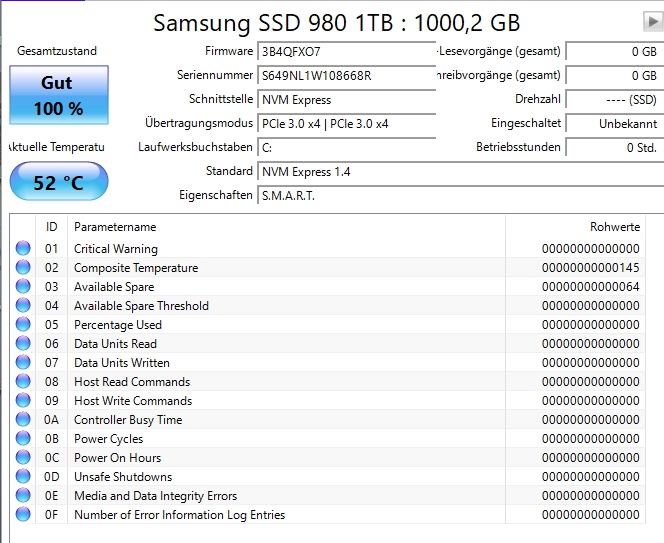
Task: Click the next-drive arrow button
Action: [653, 21]
